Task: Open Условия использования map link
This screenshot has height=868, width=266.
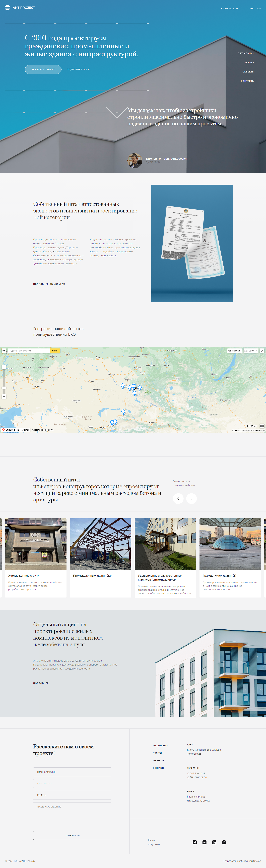Action: 253,431
